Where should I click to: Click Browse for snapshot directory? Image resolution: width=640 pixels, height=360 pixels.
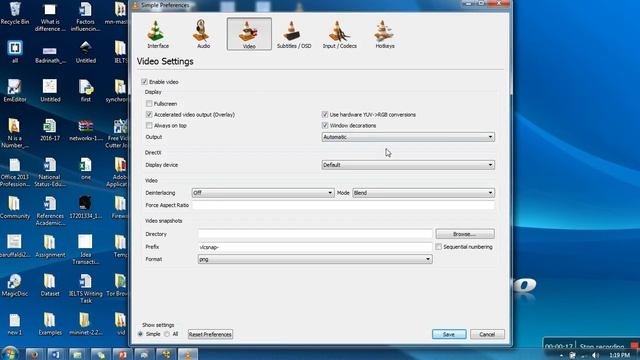[465, 234]
